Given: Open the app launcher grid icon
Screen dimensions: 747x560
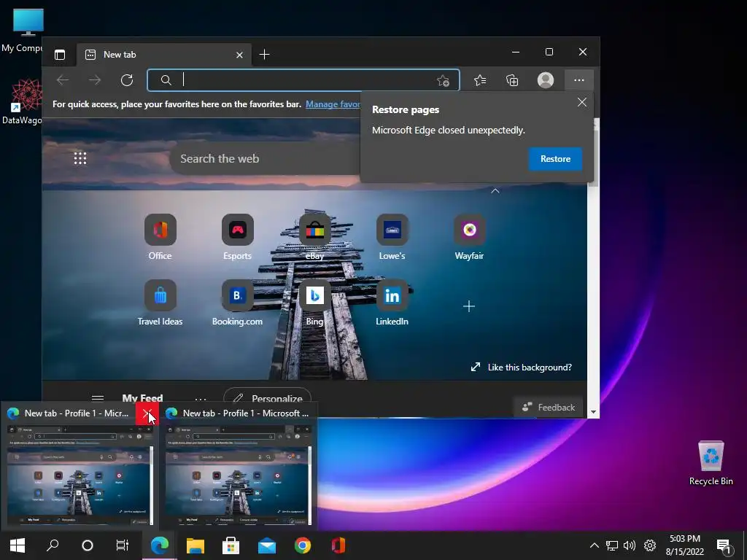Looking at the screenshot, I should tap(80, 158).
